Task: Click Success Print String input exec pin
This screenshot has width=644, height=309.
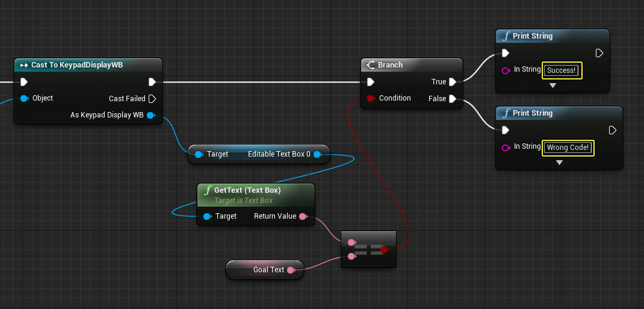Action: [x=506, y=53]
